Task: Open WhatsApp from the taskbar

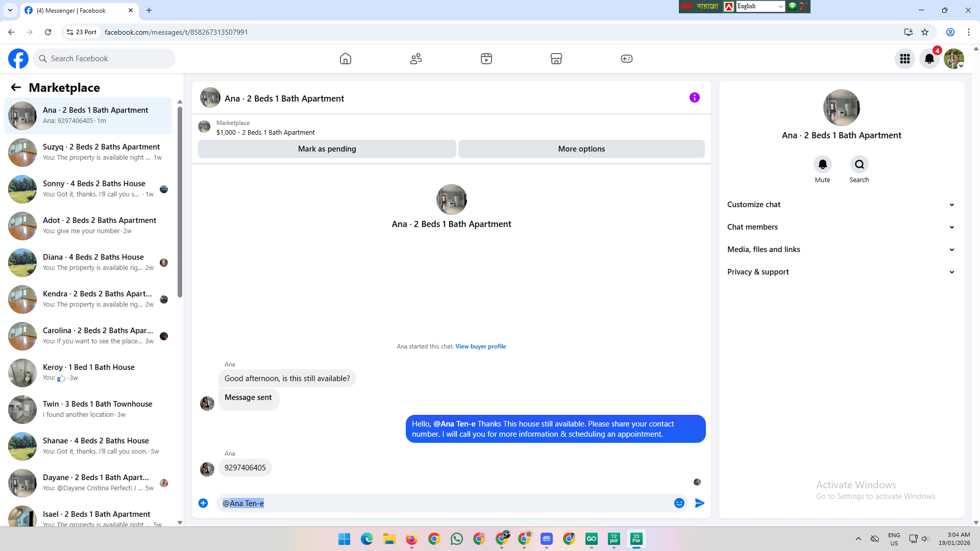Action: point(457,539)
